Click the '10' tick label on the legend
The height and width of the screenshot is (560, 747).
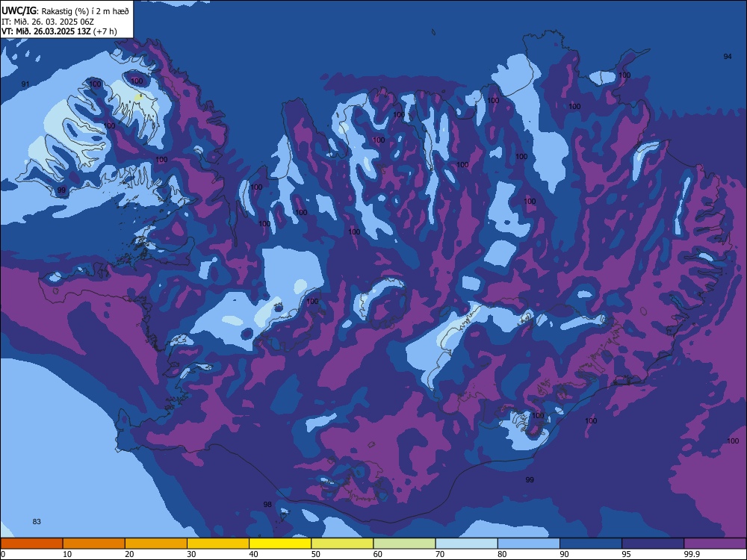coord(67,554)
